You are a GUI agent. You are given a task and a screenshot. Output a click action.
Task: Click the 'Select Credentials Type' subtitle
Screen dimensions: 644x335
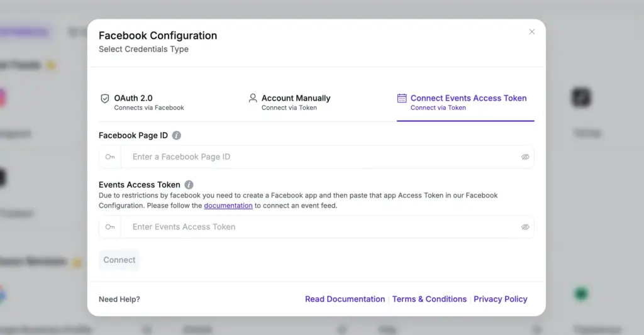click(143, 49)
